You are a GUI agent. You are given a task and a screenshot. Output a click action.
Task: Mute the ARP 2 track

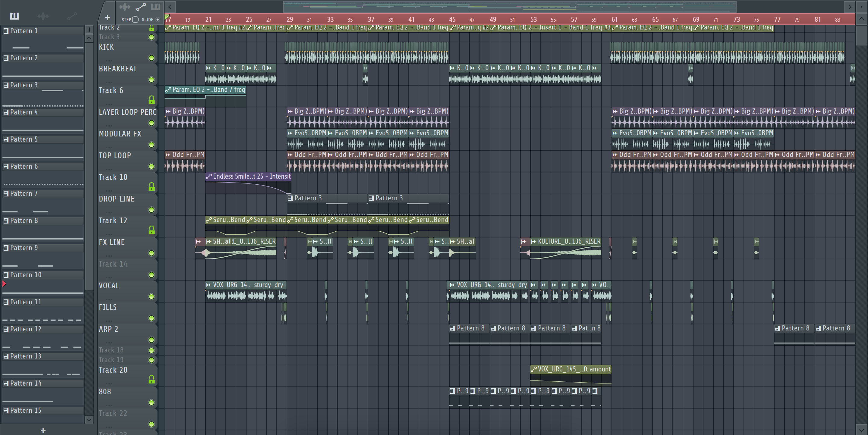152,340
